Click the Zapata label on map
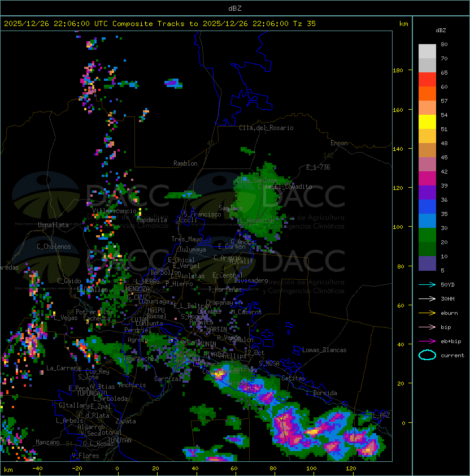This screenshot has width=470, height=476. point(125,421)
